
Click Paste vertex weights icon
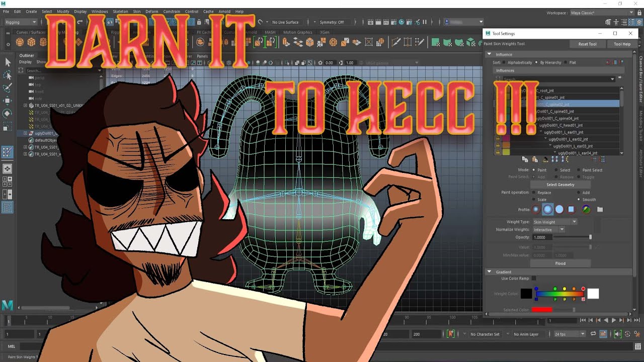tap(535, 159)
